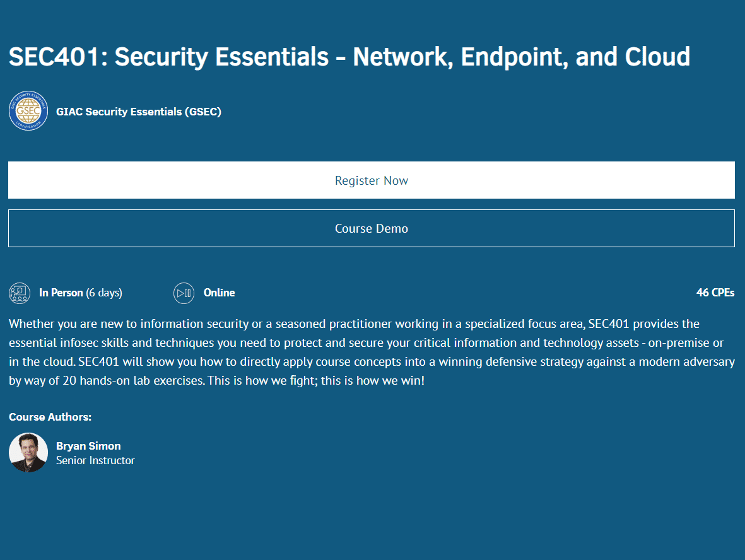Open the Bryan Simon author name link
The width and height of the screenshot is (745, 560).
pyautogui.click(x=88, y=446)
